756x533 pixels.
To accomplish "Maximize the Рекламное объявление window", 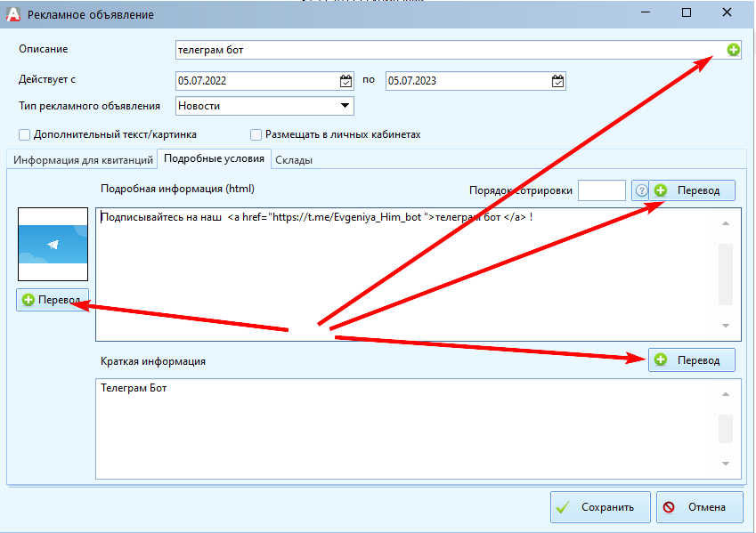I will pyautogui.click(x=687, y=13).
